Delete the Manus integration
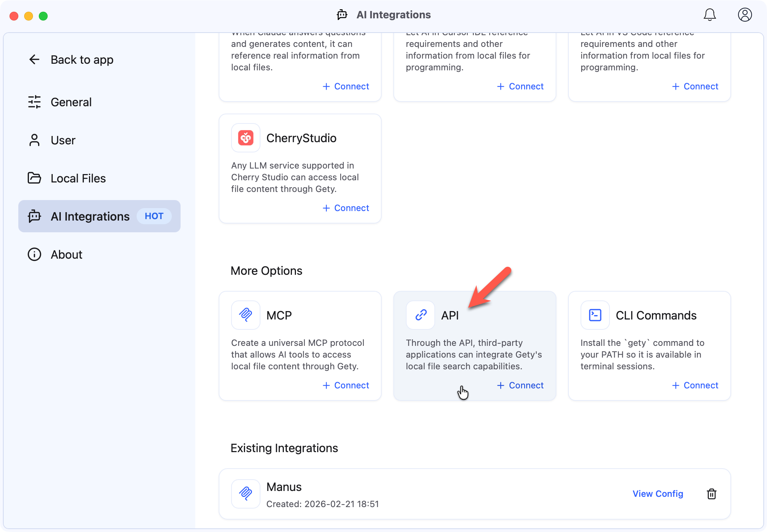The height and width of the screenshot is (532, 767). 712,494
